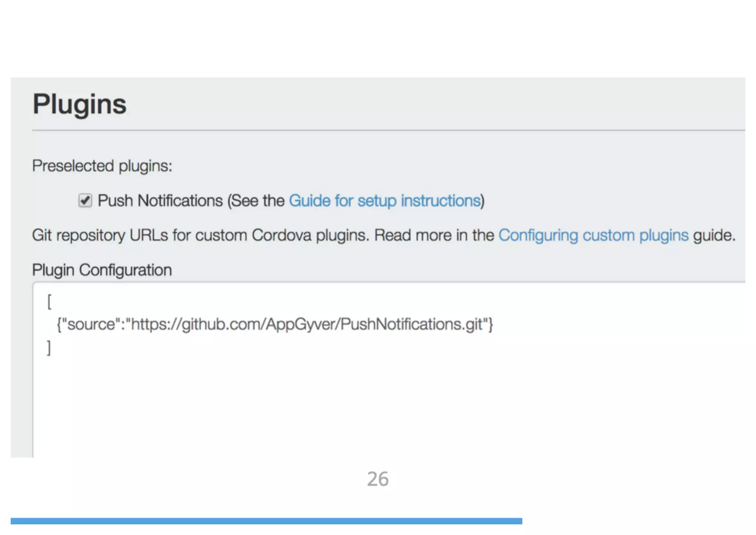
Task: Click the source URL line in the configuration
Action: click(275, 324)
